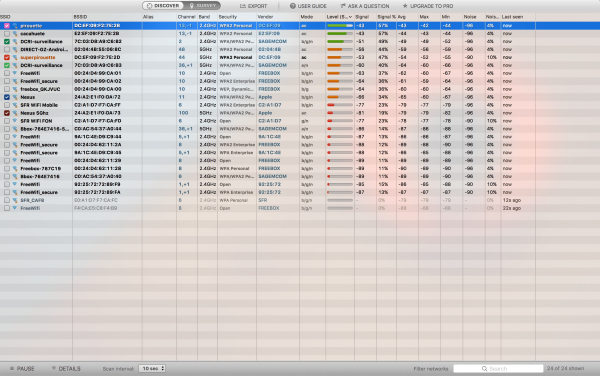Open the Details panel
The width and height of the screenshot is (600, 376).
tap(66, 369)
